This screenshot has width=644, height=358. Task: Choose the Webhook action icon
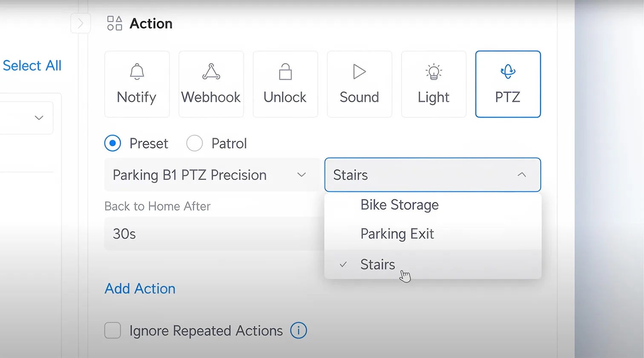211,84
